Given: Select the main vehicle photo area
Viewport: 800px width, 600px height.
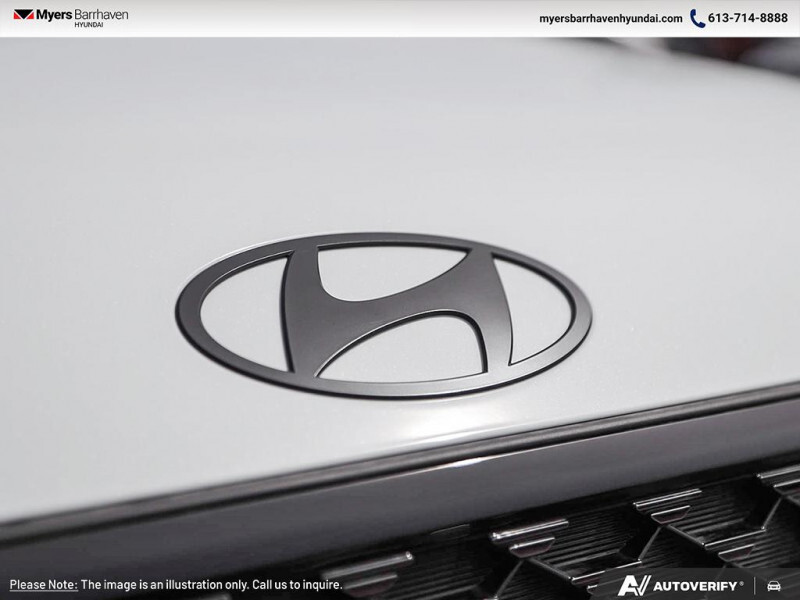Looking at the screenshot, I should coord(400,300).
